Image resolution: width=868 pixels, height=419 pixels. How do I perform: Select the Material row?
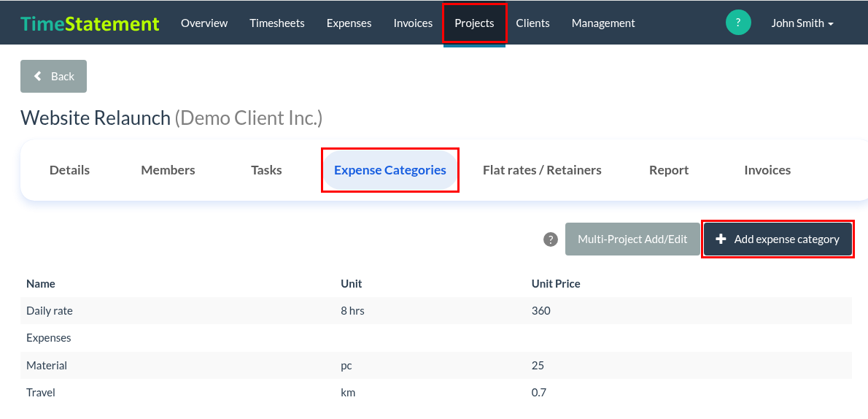point(436,366)
